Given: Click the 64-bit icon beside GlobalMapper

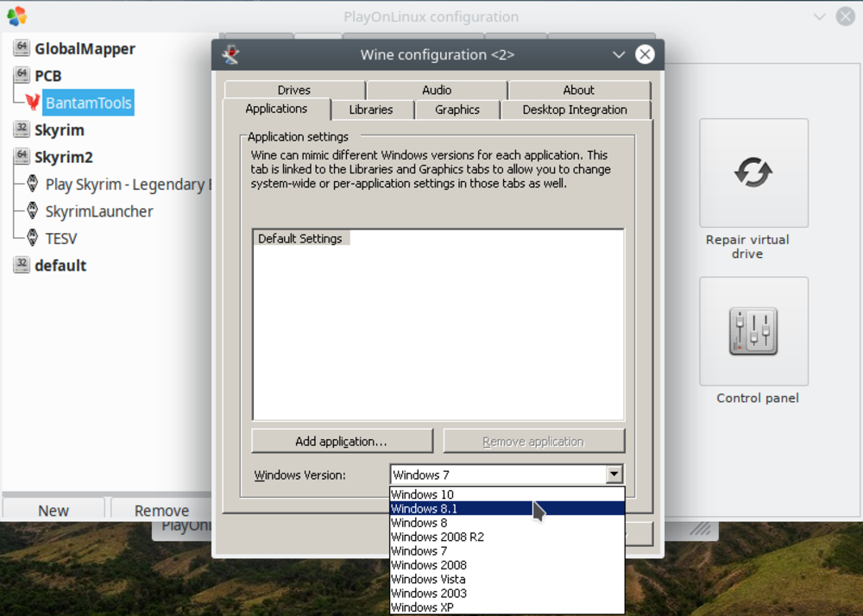Looking at the screenshot, I should click(x=22, y=47).
